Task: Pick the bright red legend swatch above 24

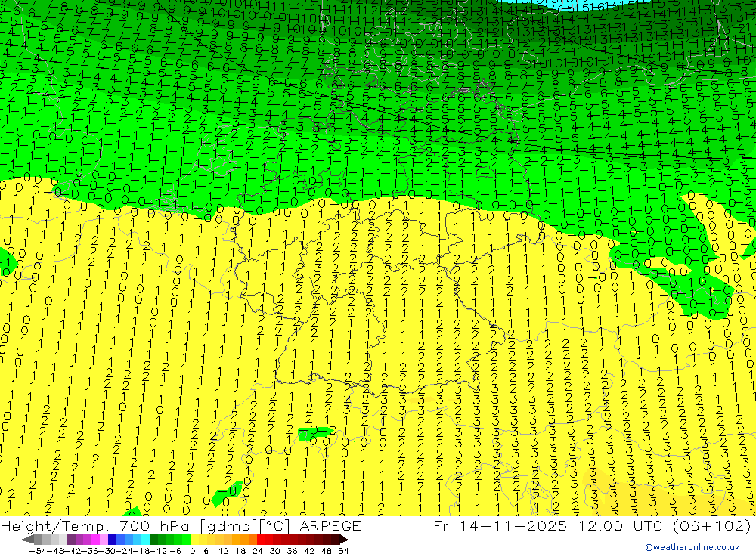Action: (261, 540)
